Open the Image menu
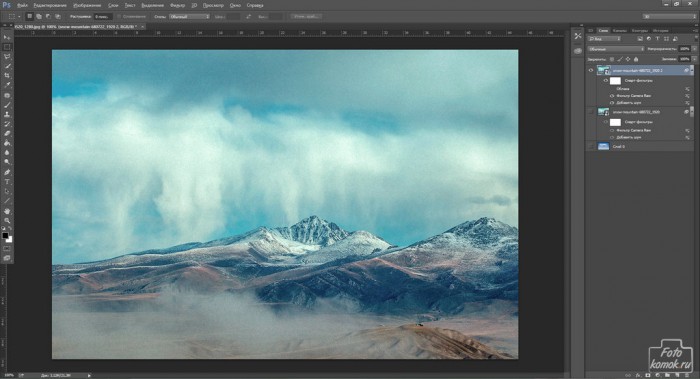This screenshot has width=700, height=379. pyautogui.click(x=87, y=5)
